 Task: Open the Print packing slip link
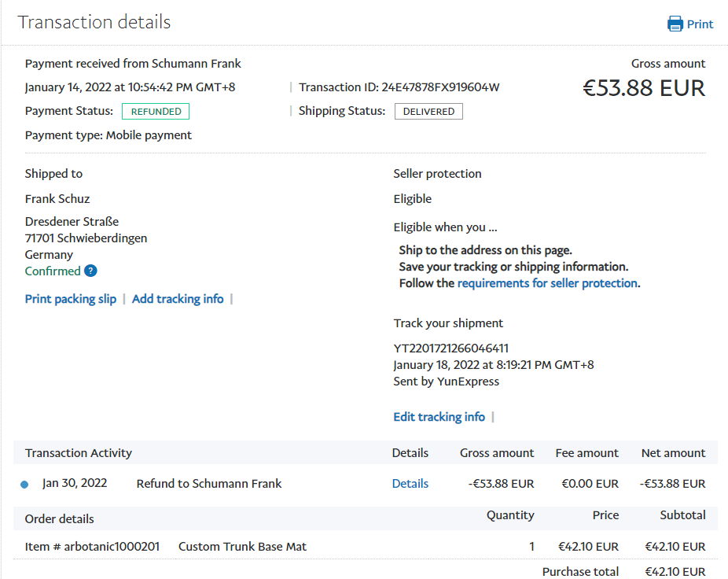[71, 299]
